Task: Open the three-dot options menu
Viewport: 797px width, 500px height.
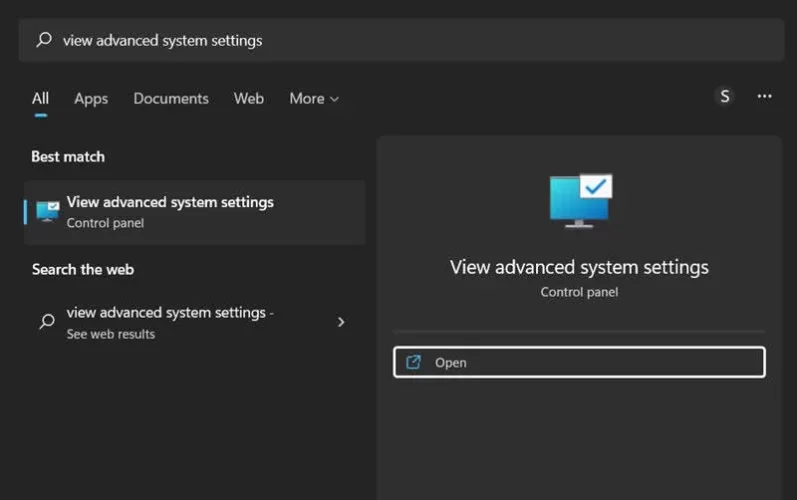Action: pos(765,96)
